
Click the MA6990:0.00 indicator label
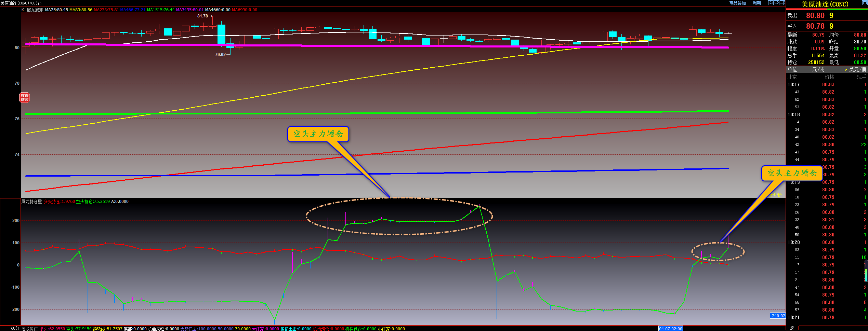(x=245, y=10)
